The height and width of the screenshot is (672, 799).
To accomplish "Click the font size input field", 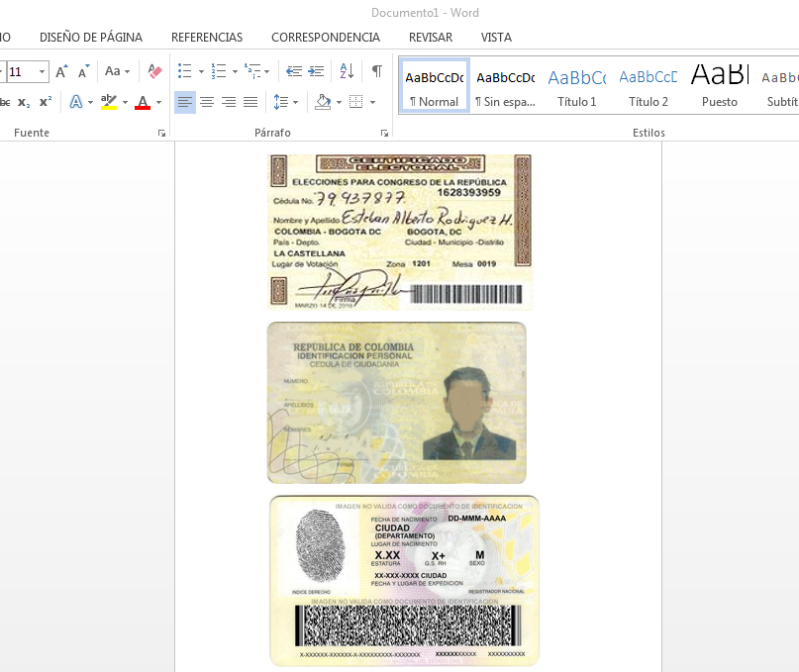I will pyautogui.click(x=22, y=72).
